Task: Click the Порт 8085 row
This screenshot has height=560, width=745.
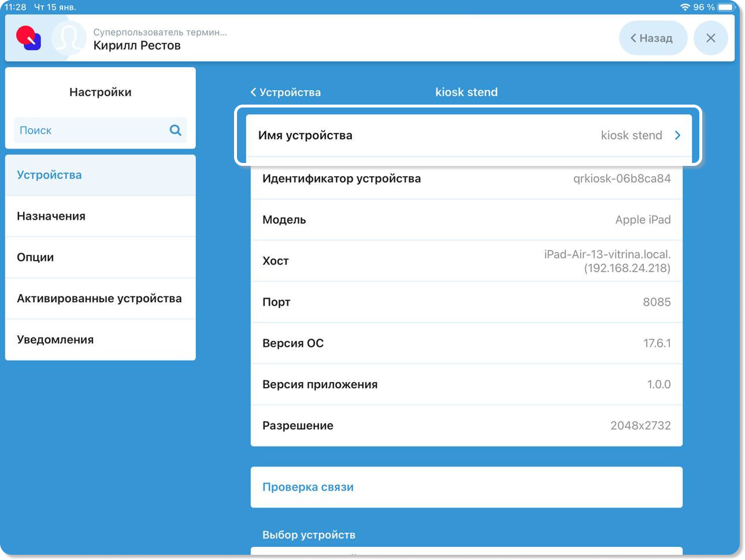Action: coord(466,302)
